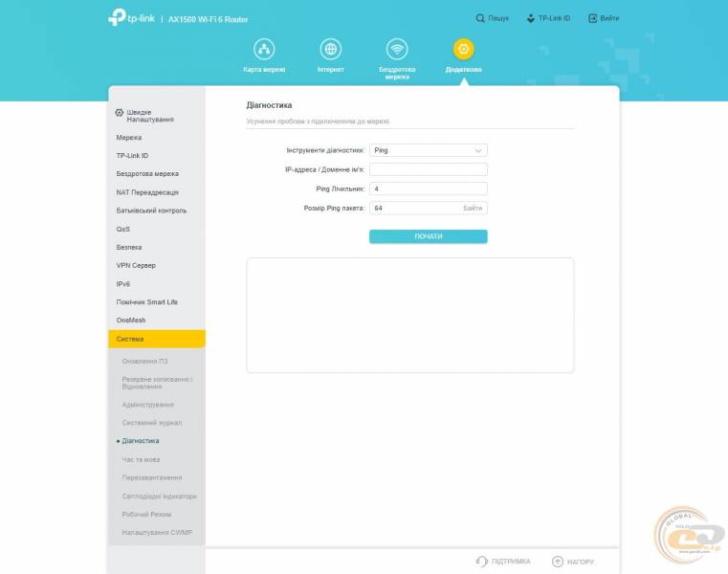
Task: Click the НАГОРУ up-arrow icon
Action: [x=557, y=562]
